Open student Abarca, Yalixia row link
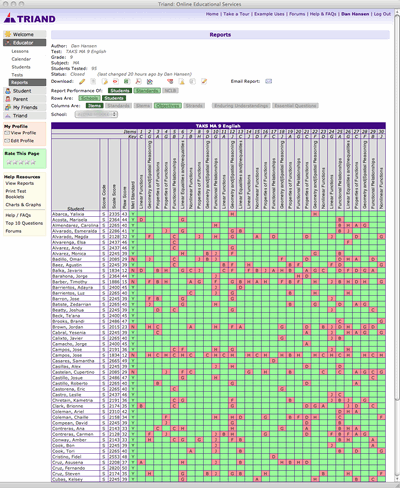 [x=68, y=214]
